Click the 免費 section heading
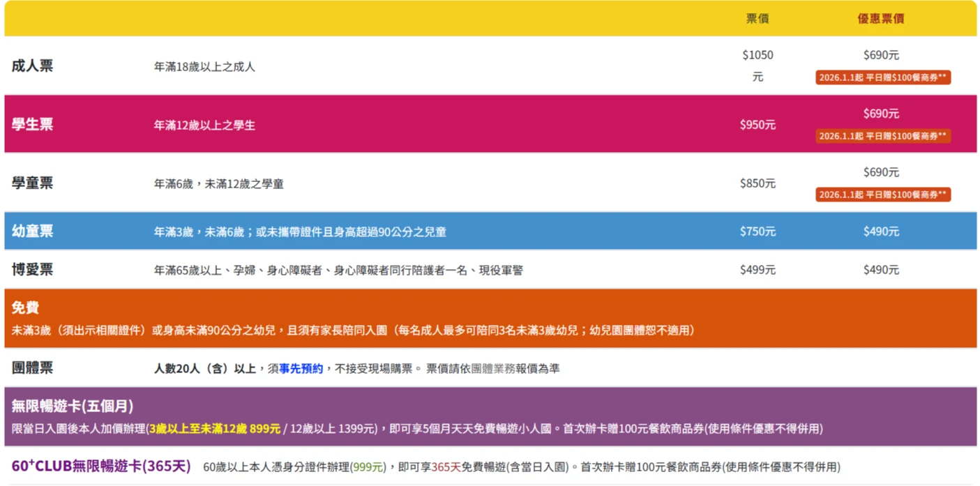980x486 pixels. click(x=25, y=307)
